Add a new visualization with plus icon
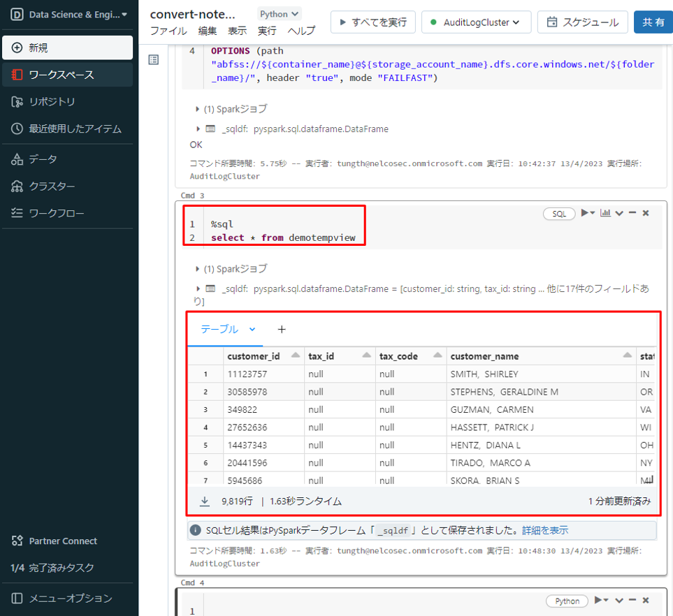Image resolution: width=673 pixels, height=616 pixels. [282, 329]
